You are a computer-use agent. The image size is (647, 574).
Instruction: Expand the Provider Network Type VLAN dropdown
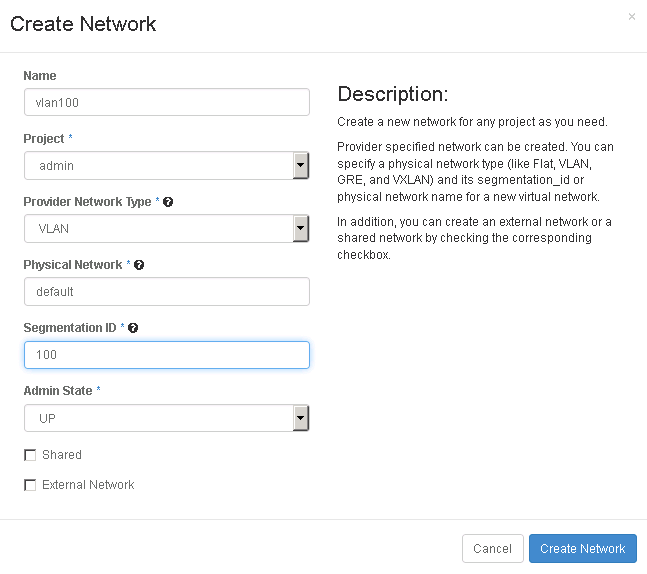tap(166, 228)
